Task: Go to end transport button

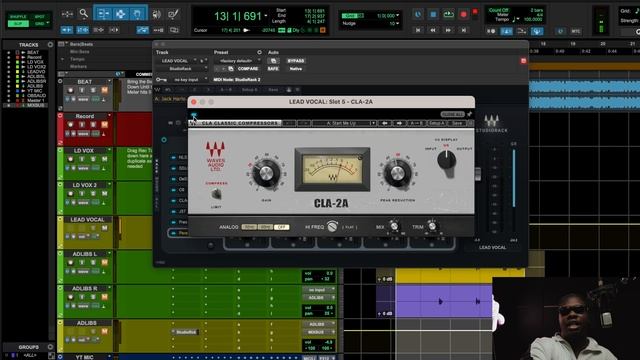Action: [x=463, y=30]
